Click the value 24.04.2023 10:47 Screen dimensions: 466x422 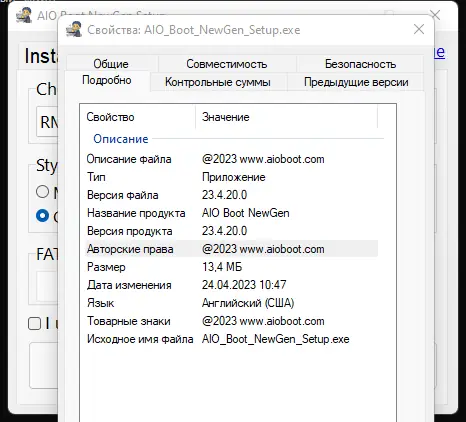[244, 285]
